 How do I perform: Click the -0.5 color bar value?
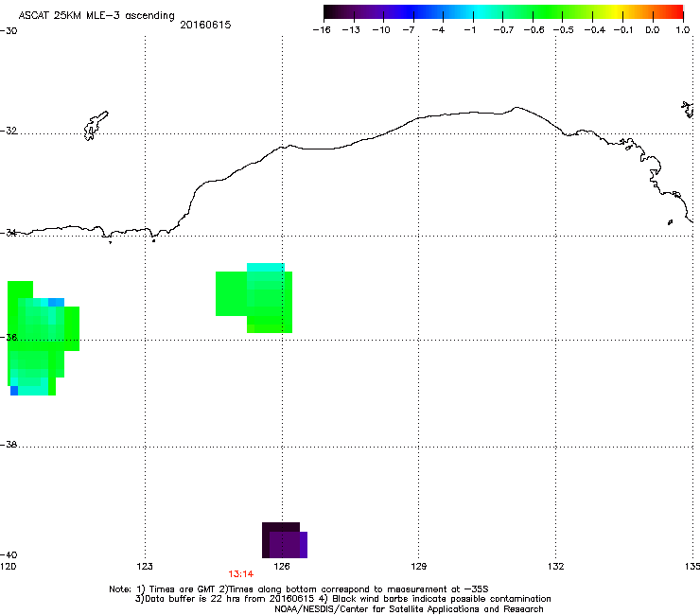tap(563, 30)
